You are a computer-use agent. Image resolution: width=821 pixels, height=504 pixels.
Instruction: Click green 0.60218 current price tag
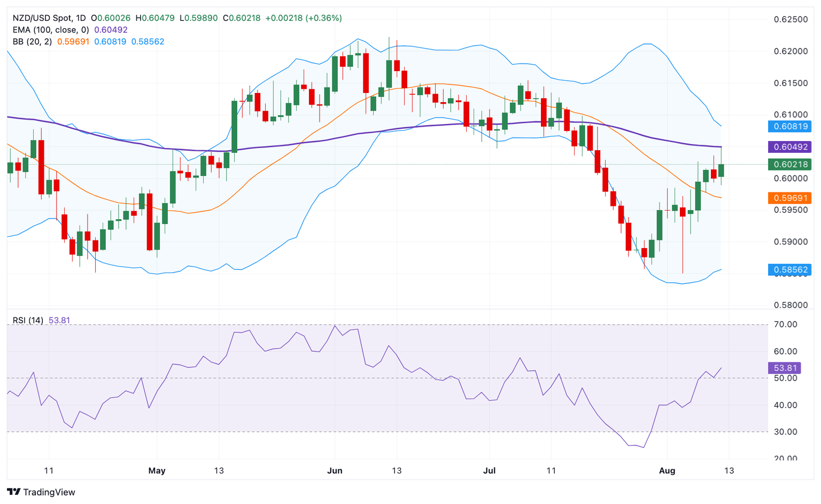pos(789,165)
